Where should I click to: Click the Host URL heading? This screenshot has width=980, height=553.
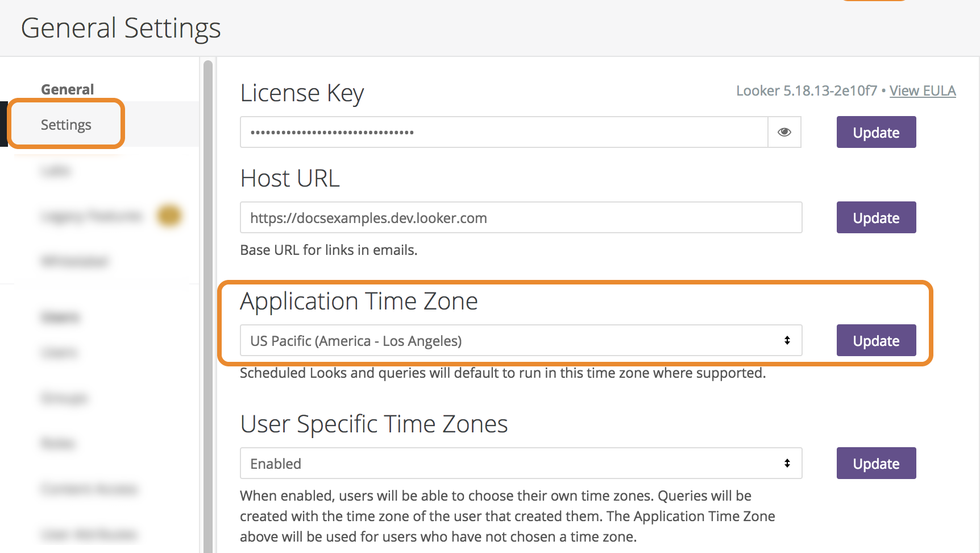(290, 178)
